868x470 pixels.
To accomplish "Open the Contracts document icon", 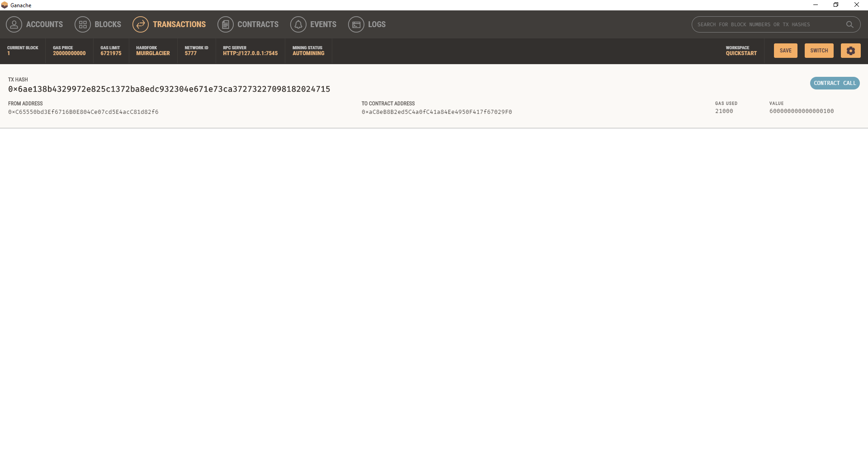I will 226,24.
